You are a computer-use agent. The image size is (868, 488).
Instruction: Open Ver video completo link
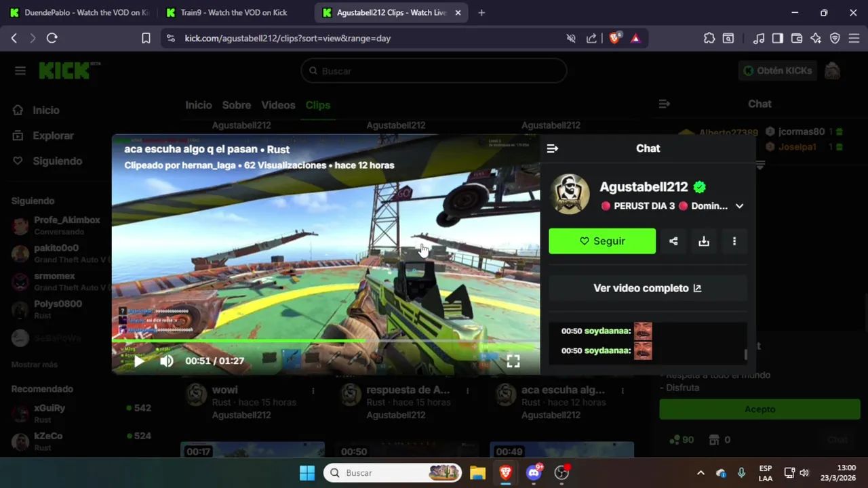(648, 288)
